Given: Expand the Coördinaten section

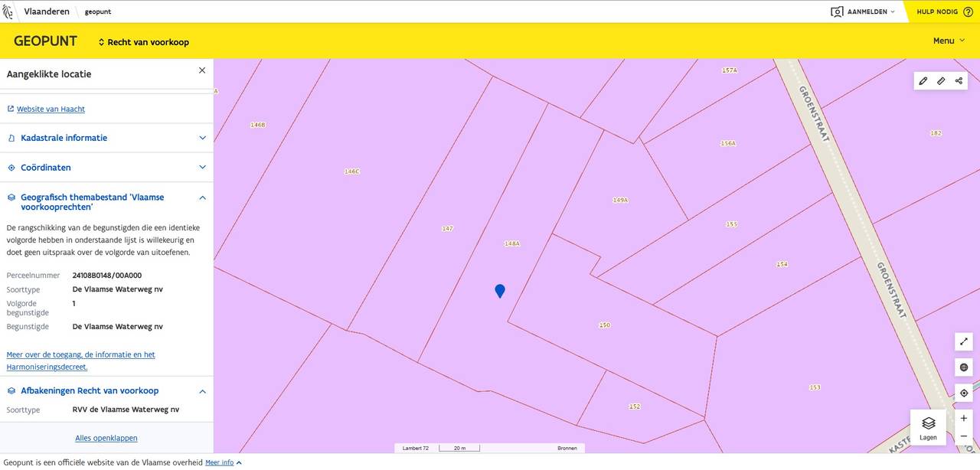Looking at the screenshot, I should [x=106, y=168].
